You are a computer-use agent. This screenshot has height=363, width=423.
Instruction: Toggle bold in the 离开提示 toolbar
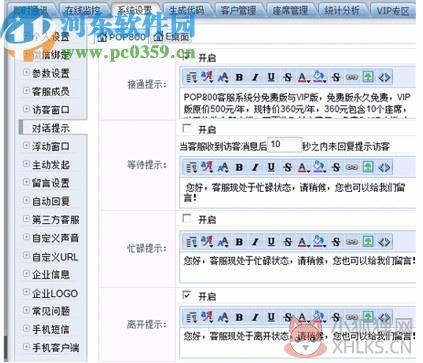coord(239,317)
